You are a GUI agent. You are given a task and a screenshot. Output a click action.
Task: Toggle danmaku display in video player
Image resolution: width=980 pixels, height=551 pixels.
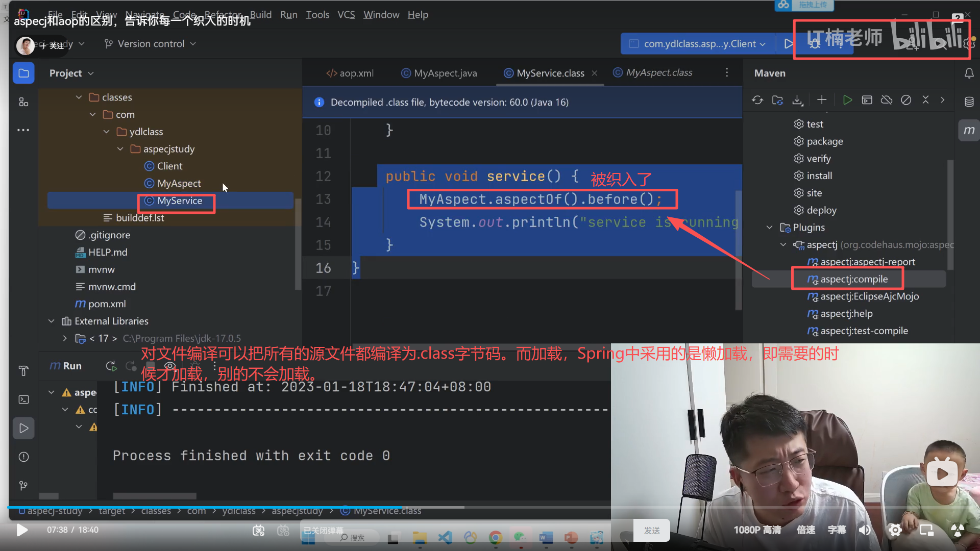click(259, 531)
